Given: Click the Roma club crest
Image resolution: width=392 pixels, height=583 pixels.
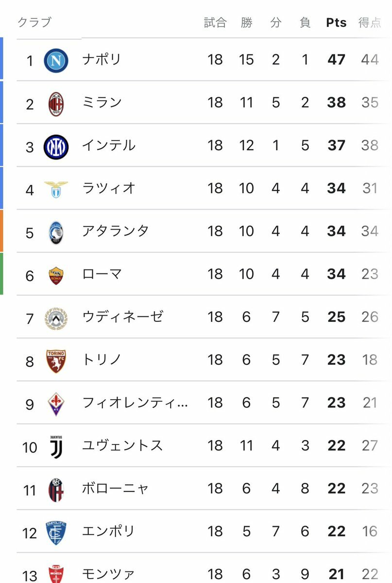Looking at the screenshot, I should [x=56, y=275].
